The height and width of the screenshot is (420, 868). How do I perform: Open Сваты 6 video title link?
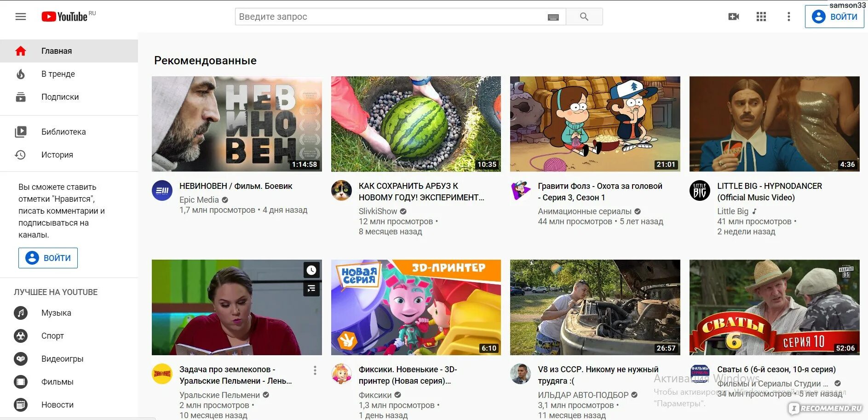click(x=776, y=369)
